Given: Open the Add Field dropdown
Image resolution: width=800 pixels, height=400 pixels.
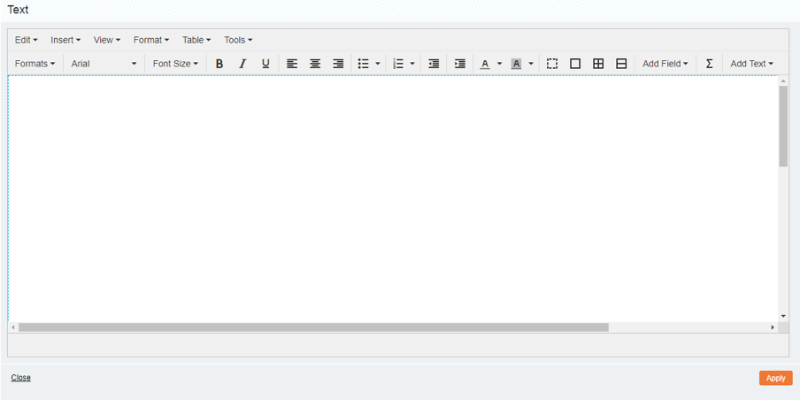Looking at the screenshot, I should click(665, 64).
